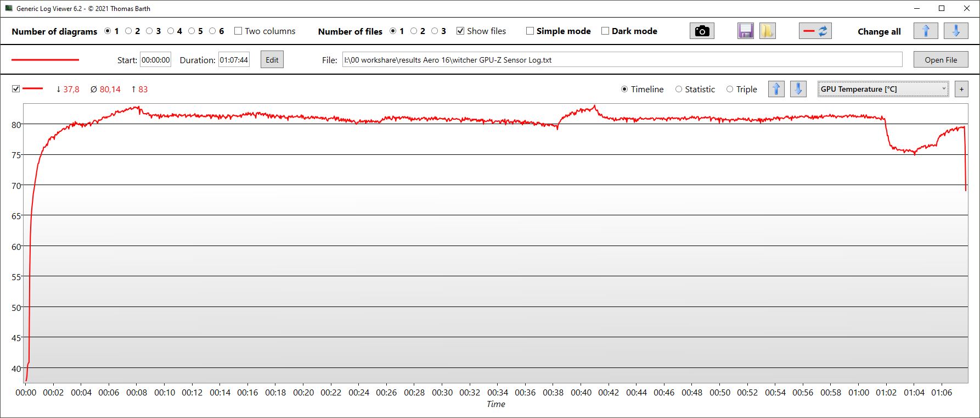Screen dimensions: 980x418
Task: Click into the File path field
Action: click(x=622, y=60)
